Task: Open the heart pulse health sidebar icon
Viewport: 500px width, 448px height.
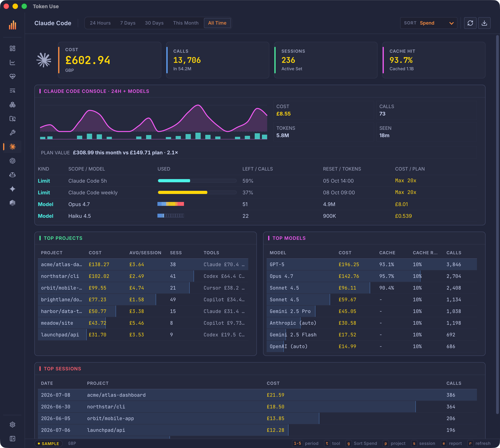Action: 12,76
